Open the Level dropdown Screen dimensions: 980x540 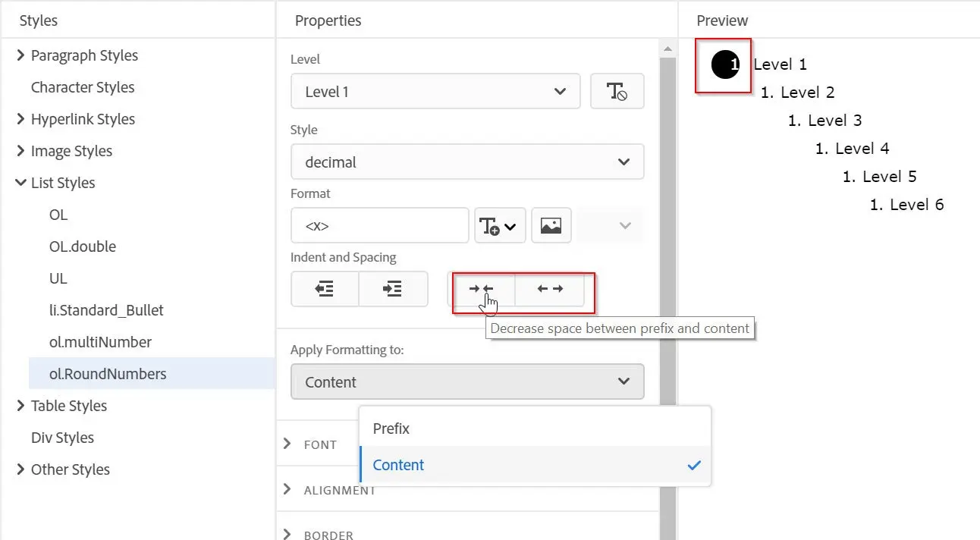pyautogui.click(x=435, y=90)
